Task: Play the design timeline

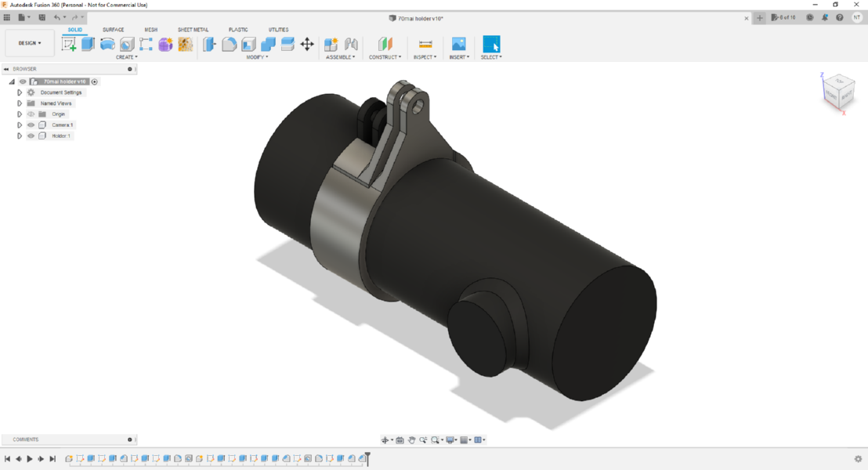Action: (29, 459)
